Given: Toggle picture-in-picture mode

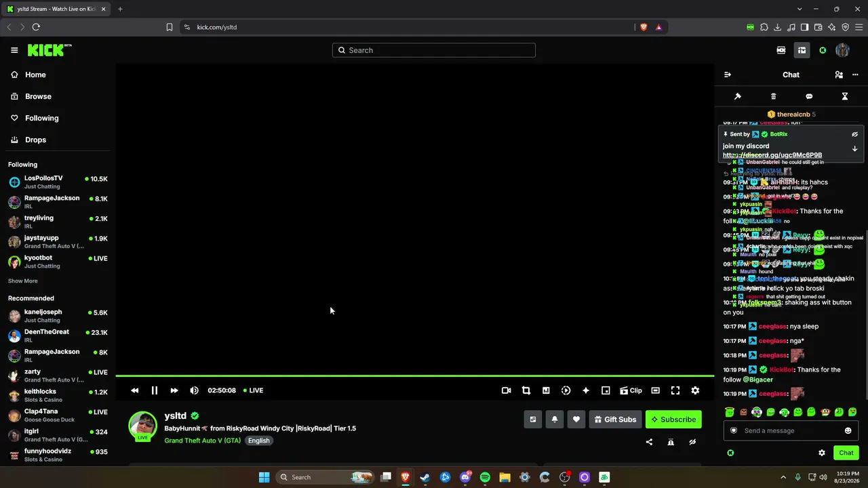Looking at the screenshot, I should pyautogui.click(x=606, y=390).
